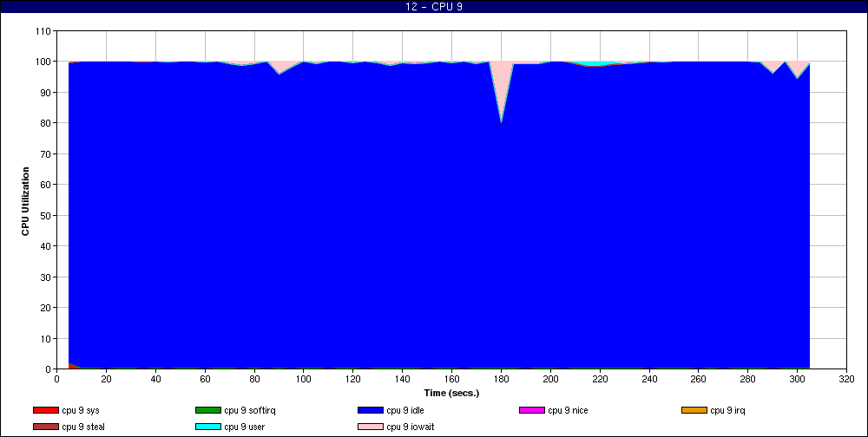This screenshot has height=437, width=868.
Task: Click the magenta cpu 9 nice legend swatch
Action: click(x=532, y=410)
